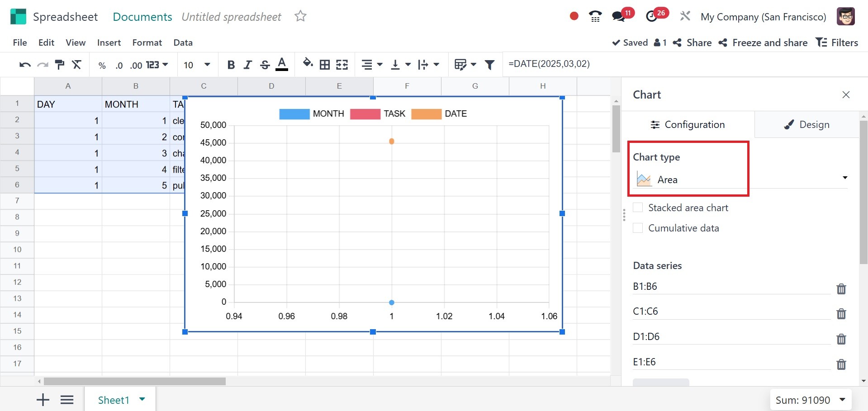The width and height of the screenshot is (868, 411).
Task: Open the fill color bucket tool
Action: 308,63
